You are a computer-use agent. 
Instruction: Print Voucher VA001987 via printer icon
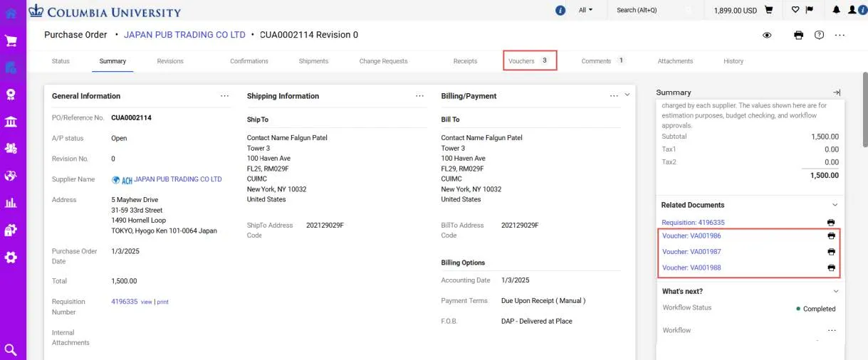click(x=831, y=252)
